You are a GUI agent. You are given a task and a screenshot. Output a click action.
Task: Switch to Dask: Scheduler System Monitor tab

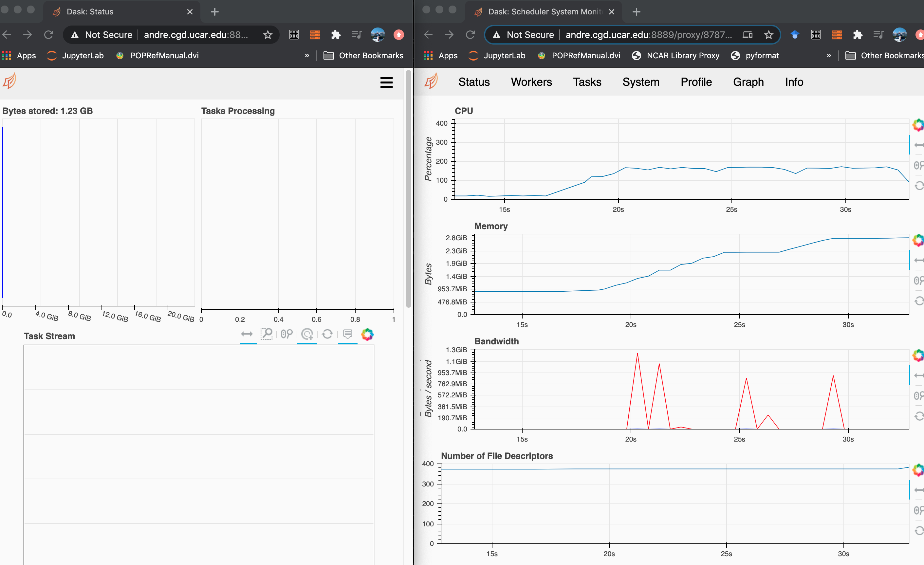pos(544,12)
